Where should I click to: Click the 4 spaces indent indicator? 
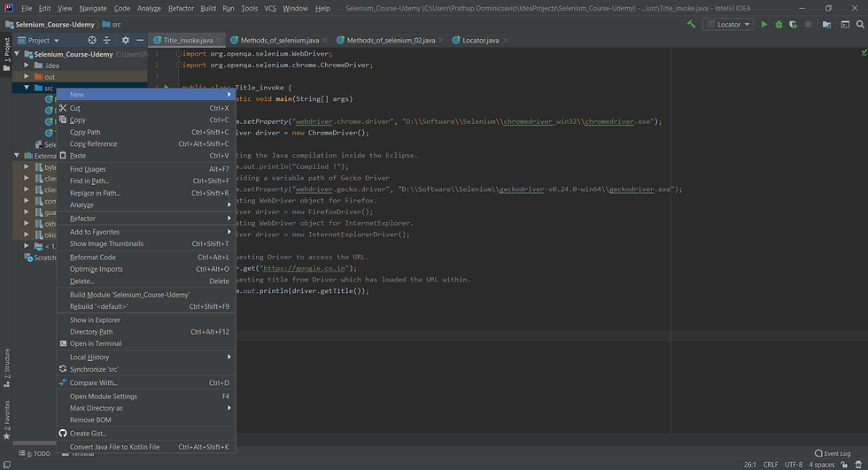(822, 465)
